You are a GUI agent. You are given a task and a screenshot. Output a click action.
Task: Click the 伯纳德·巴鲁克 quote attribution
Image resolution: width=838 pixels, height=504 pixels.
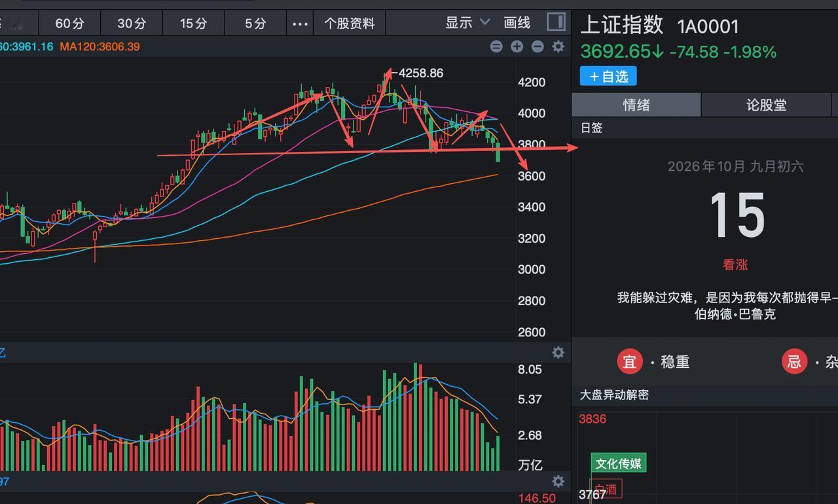coord(735,314)
